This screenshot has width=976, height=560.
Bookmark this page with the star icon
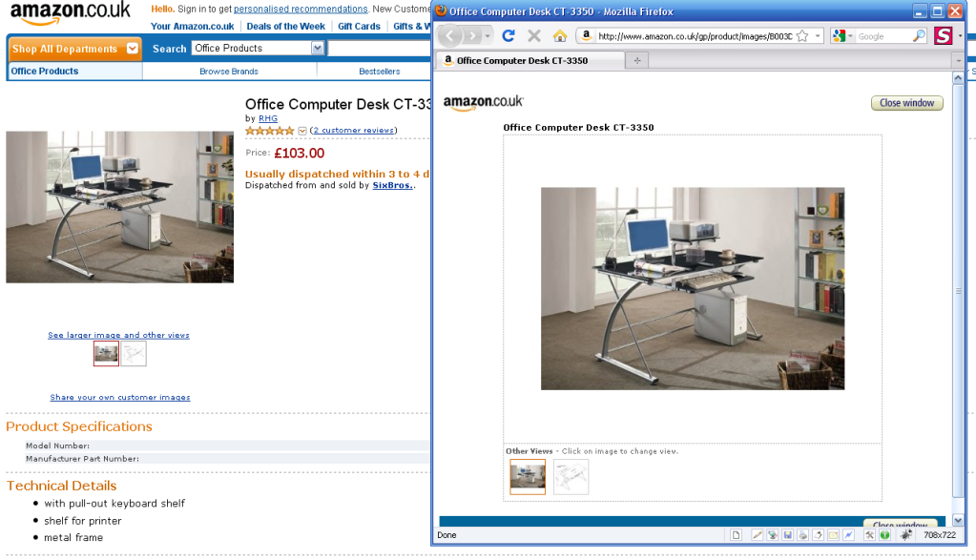[x=802, y=36]
